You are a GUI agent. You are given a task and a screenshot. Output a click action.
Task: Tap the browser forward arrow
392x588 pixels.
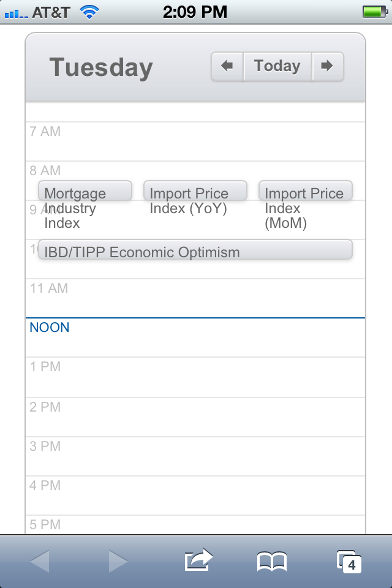tap(118, 562)
